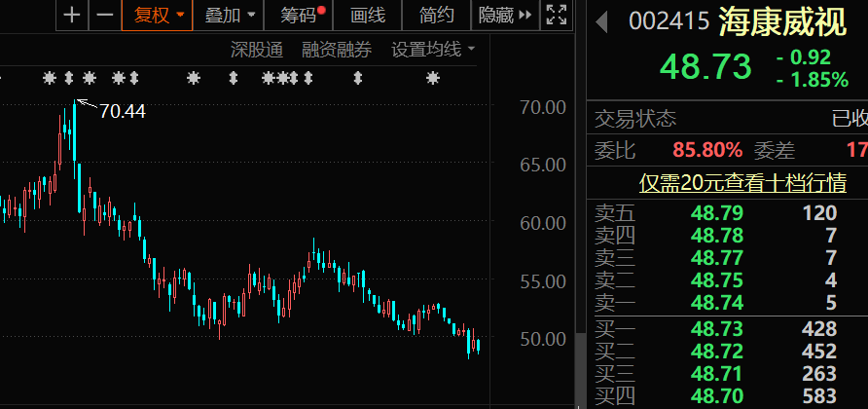Click the 委比 value 85.80%
868x409 pixels.
[706, 150]
